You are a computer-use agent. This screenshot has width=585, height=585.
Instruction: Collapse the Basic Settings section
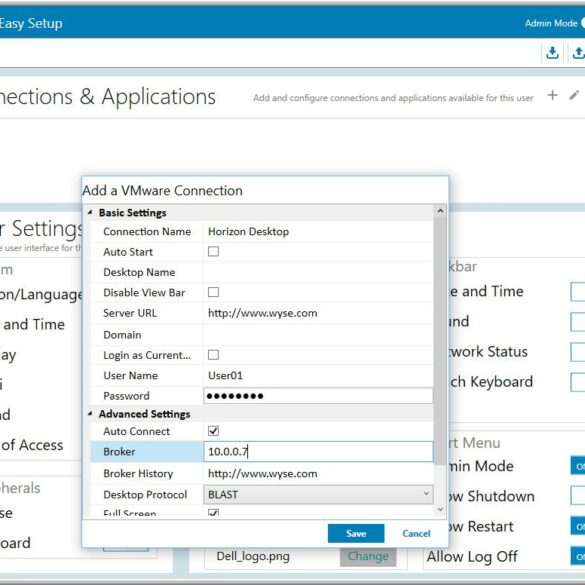pyautogui.click(x=90, y=212)
